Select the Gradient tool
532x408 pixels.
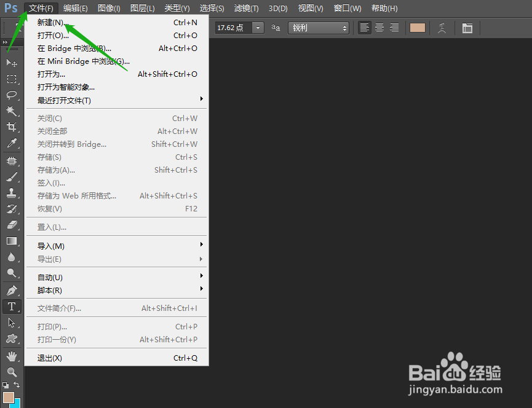(x=12, y=241)
